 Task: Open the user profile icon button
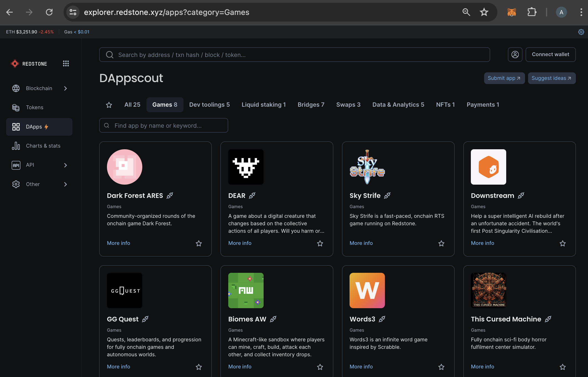(515, 54)
